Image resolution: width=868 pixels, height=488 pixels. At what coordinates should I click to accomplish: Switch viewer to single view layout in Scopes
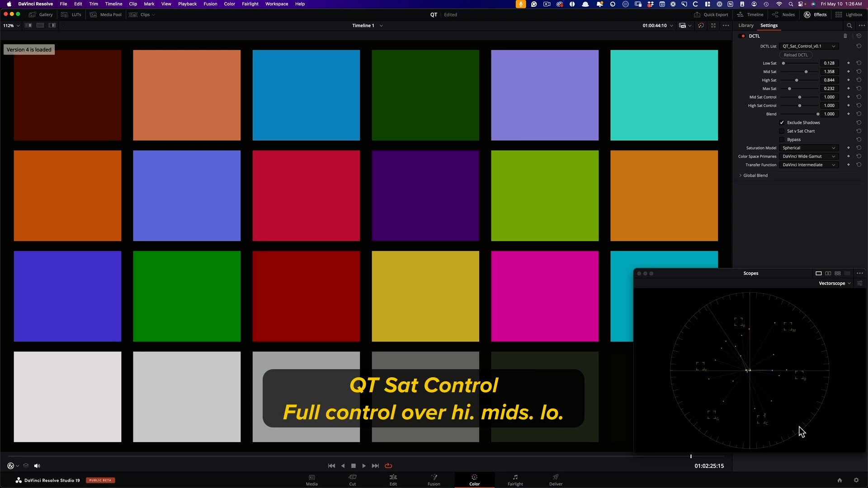[x=818, y=273]
